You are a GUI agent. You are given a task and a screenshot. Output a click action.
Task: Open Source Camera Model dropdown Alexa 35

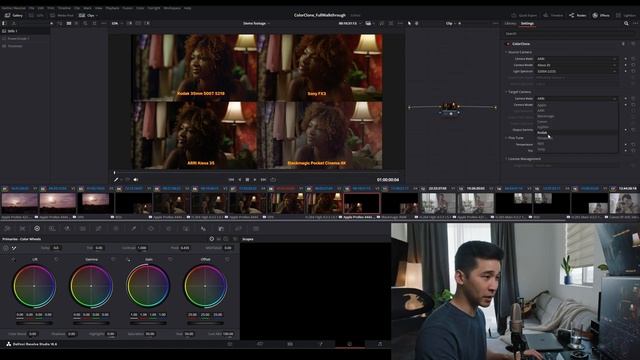[x=576, y=65]
